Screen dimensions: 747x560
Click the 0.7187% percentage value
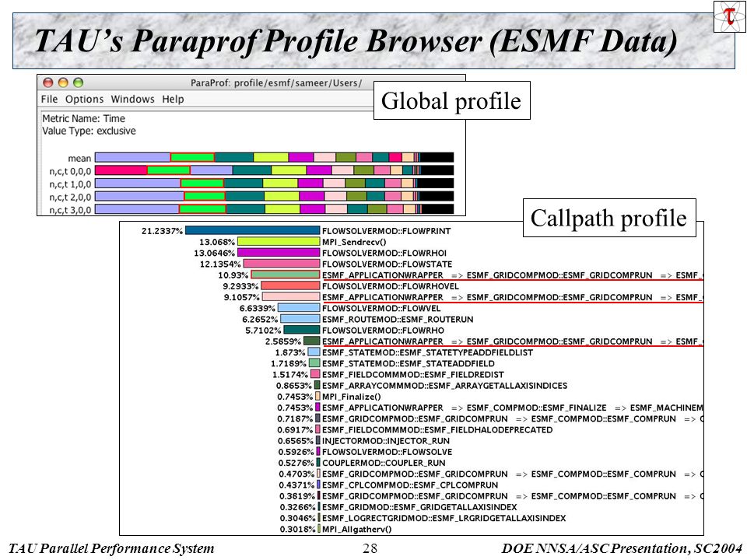tap(296, 418)
